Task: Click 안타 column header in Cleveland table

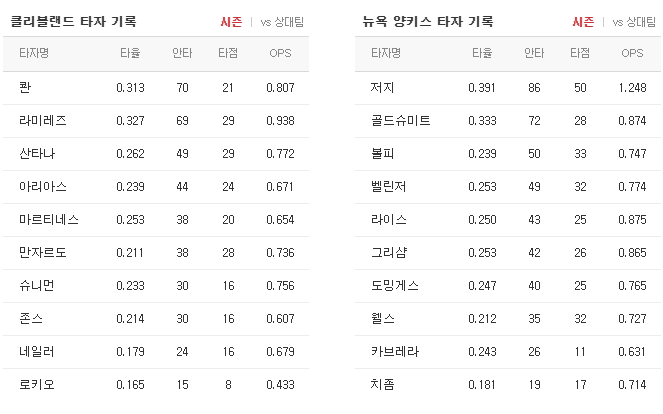Action: [182, 53]
